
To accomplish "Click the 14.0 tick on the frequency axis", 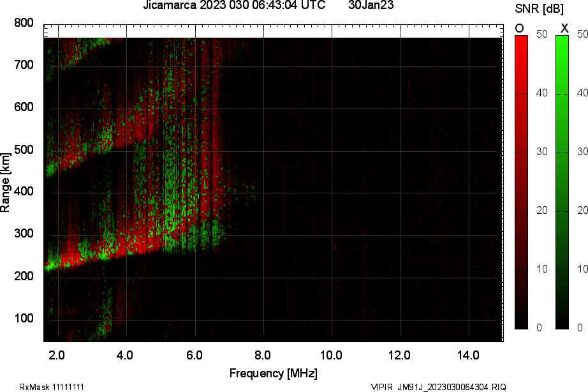I will (x=468, y=354).
